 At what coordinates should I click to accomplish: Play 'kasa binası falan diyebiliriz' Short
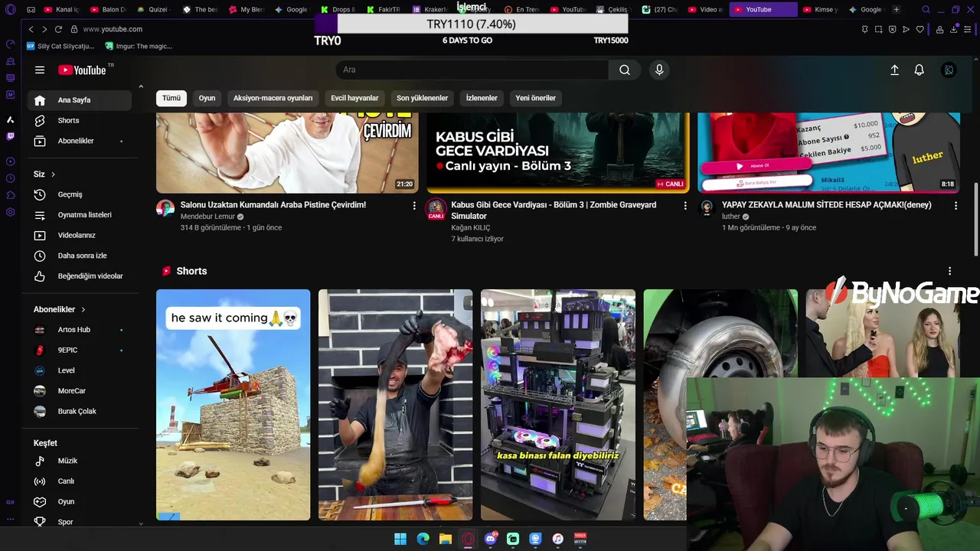pos(558,405)
